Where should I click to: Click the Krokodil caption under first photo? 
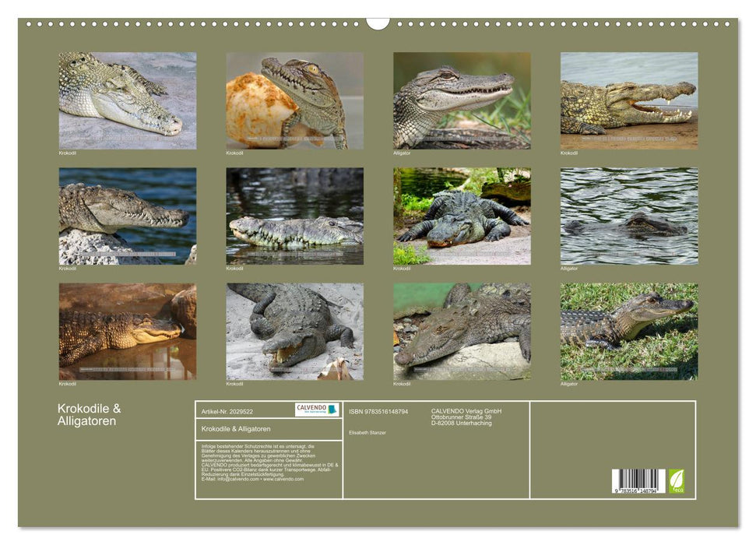pos(66,152)
